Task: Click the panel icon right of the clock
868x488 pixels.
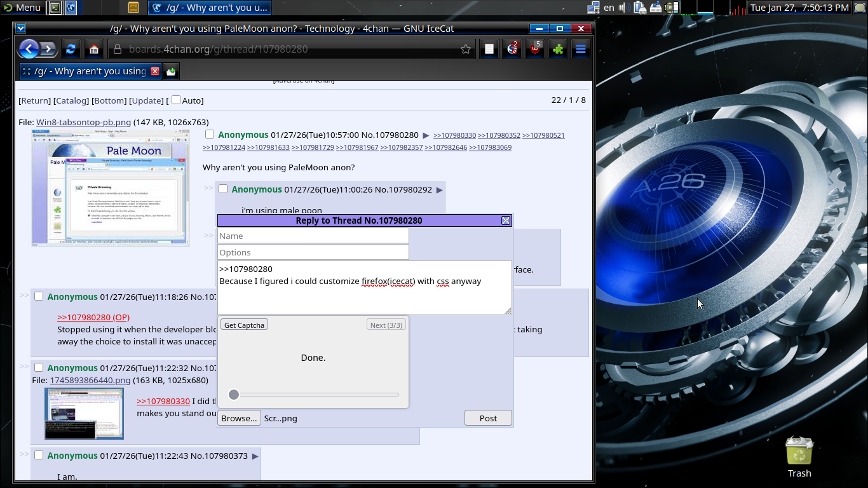Action: [x=860, y=8]
